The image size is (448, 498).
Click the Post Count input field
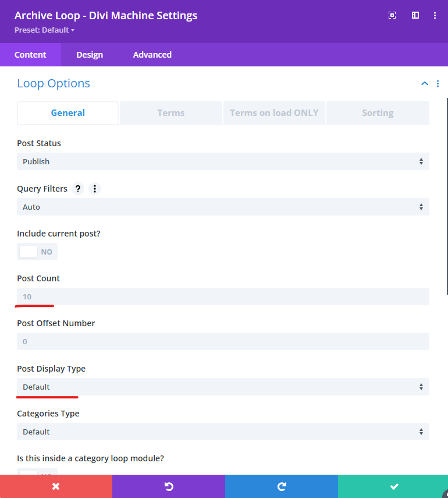[x=223, y=296]
